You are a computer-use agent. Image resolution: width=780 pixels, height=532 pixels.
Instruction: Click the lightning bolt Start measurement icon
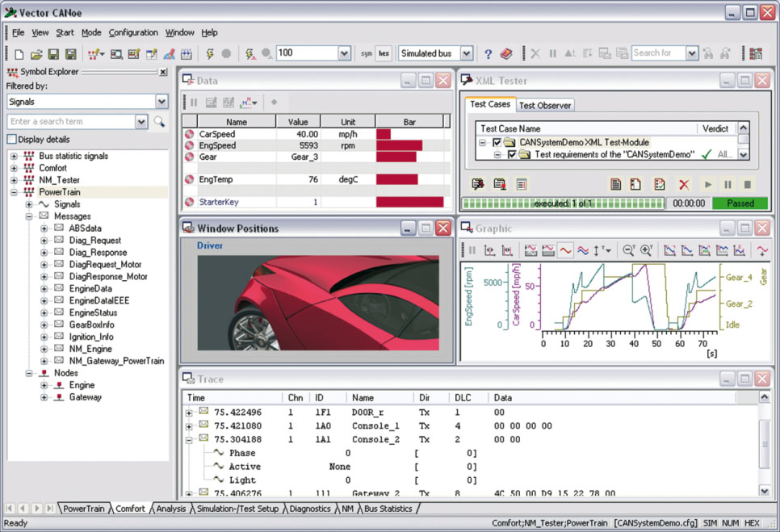click(x=210, y=54)
